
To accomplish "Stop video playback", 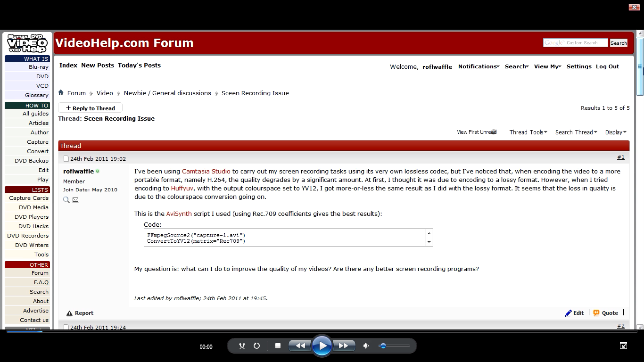I will coord(278,346).
